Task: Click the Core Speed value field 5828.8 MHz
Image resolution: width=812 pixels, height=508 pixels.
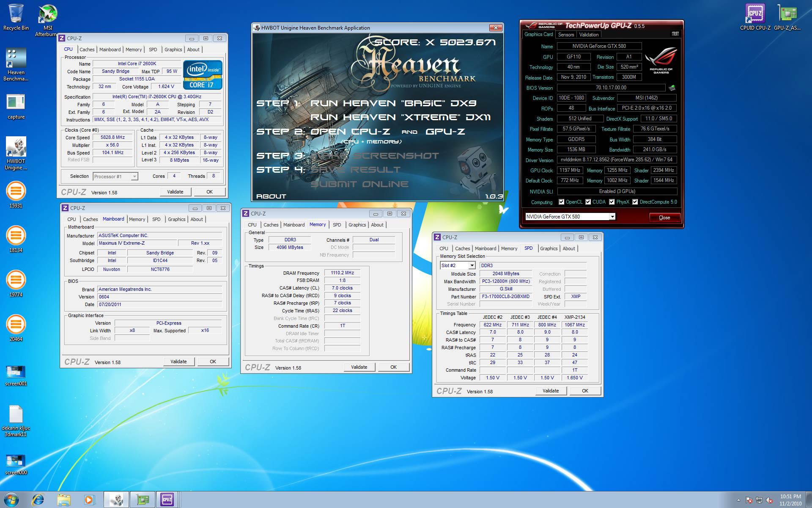Action: coord(112,138)
